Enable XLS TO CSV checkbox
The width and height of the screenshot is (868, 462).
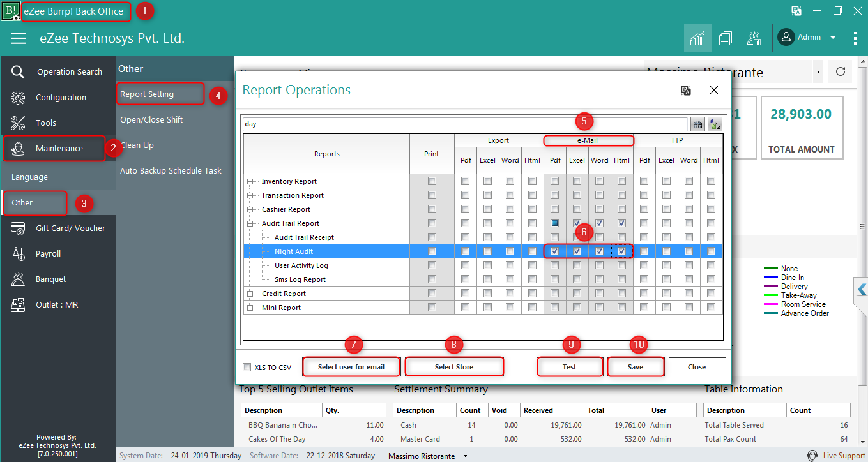point(247,368)
